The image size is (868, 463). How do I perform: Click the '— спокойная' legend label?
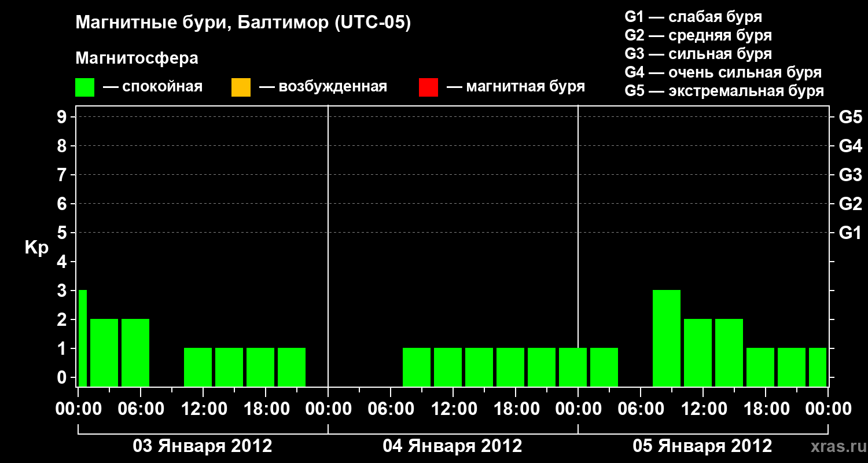pos(153,87)
